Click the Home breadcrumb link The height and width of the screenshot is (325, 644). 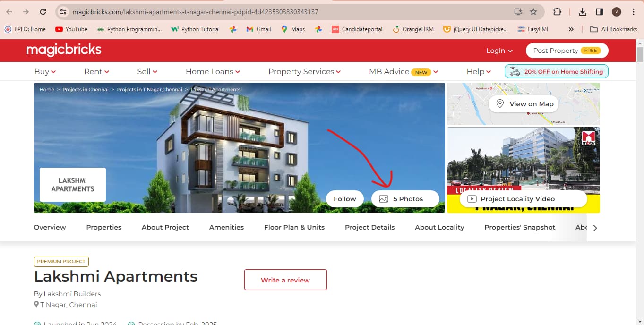point(47,89)
